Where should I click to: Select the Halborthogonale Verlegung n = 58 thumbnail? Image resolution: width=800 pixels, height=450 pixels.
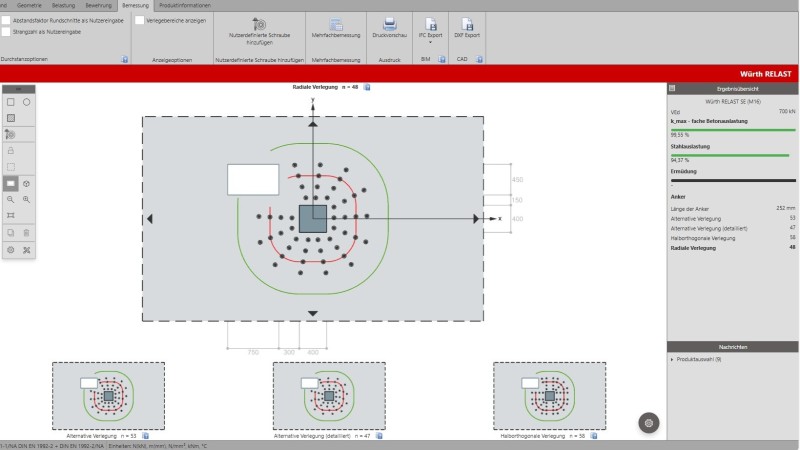pos(548,397)
